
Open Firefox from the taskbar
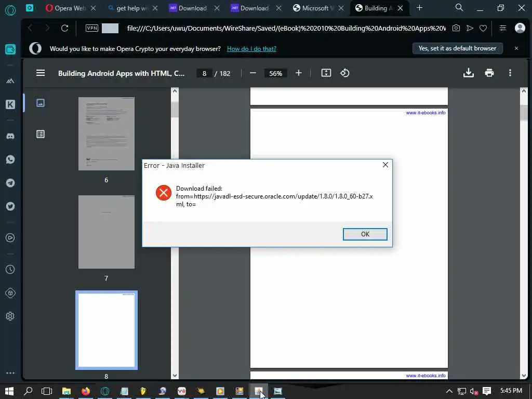86,391
